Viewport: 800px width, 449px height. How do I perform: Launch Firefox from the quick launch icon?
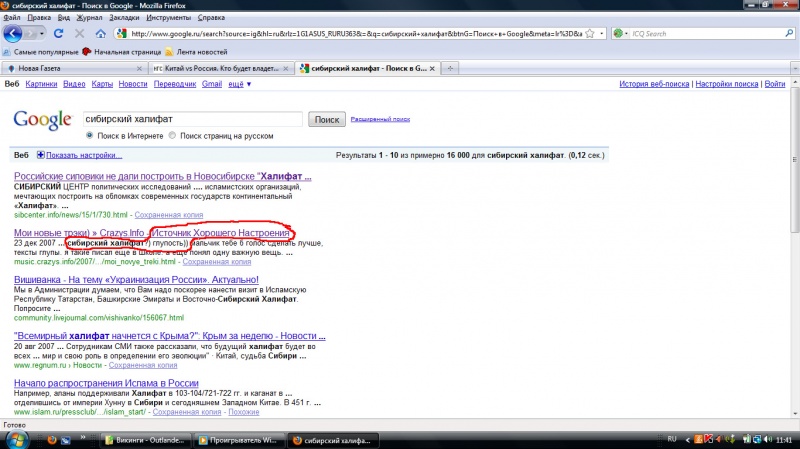pos(52,440)
